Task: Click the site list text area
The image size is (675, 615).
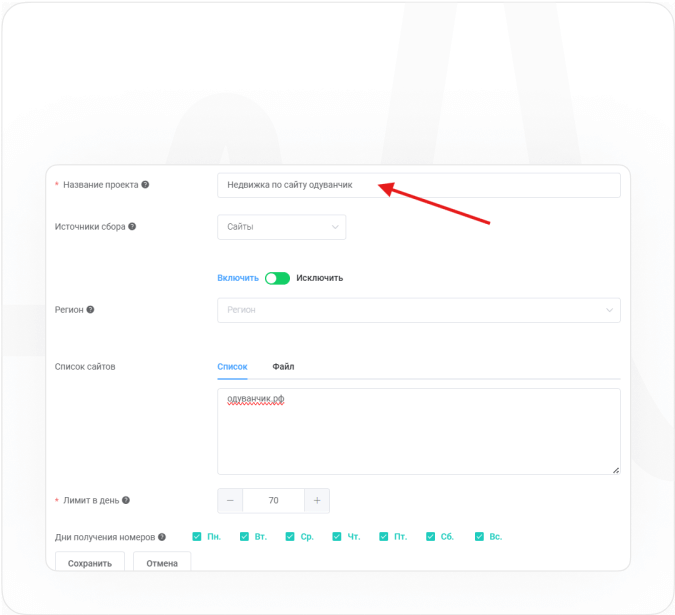Action: 418,430
